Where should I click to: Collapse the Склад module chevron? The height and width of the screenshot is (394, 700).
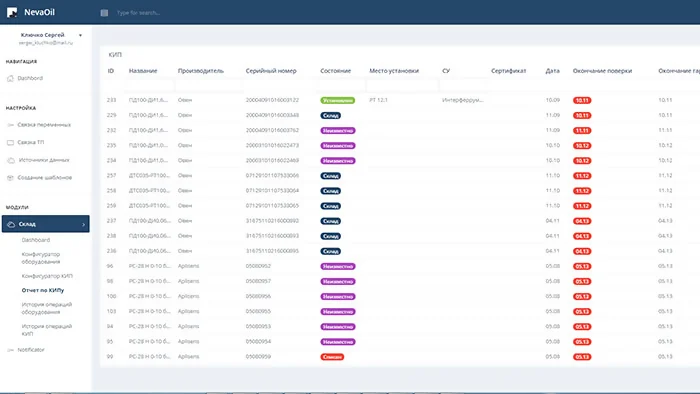[83, 224]
